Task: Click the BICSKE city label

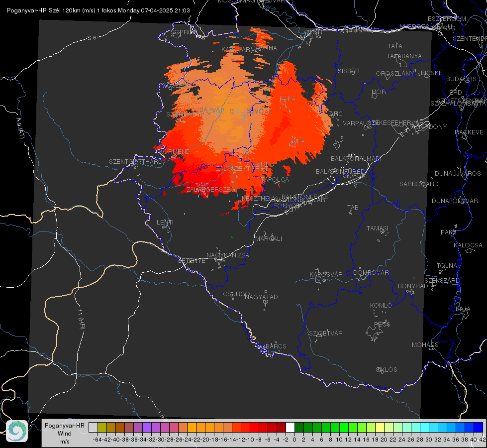Action: tap(432, 73)
